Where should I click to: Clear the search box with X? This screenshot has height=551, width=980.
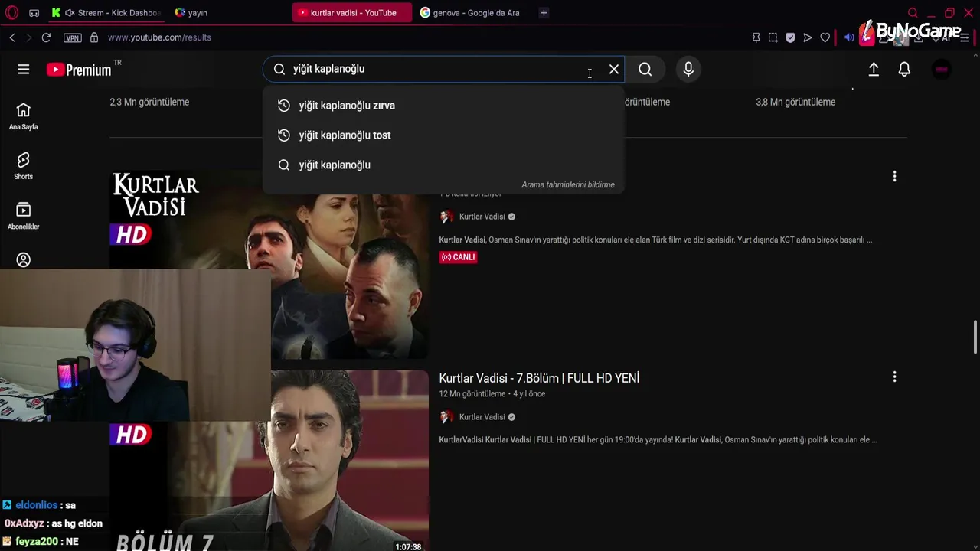614,70
